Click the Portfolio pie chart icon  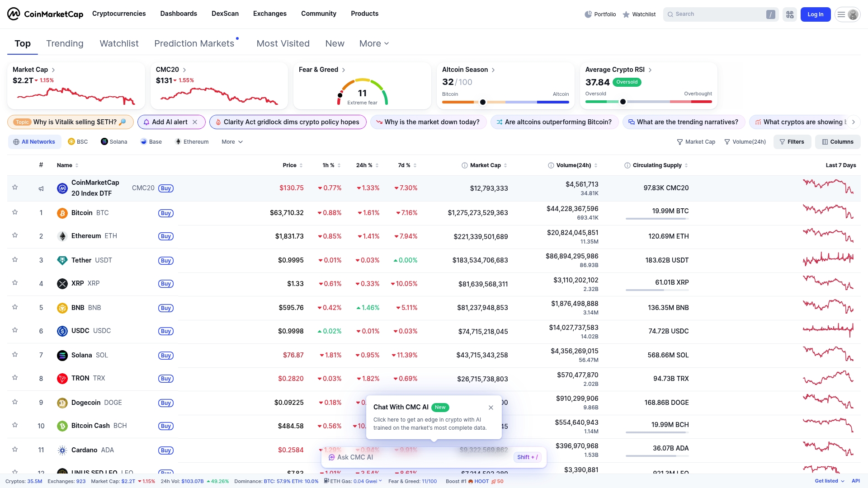pos(589,14)
